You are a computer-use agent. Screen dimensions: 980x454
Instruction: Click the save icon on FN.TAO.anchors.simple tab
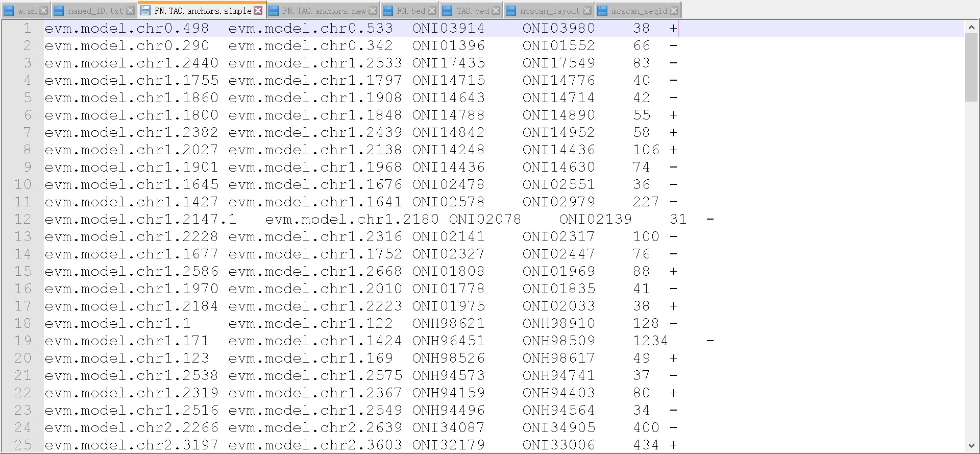coord(146,10)
